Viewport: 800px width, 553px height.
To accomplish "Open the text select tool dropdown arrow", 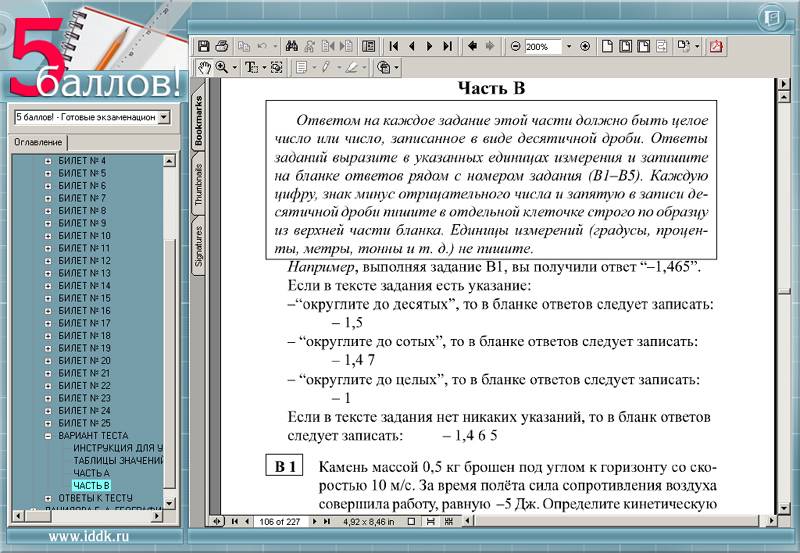I will tap(264, 67).
